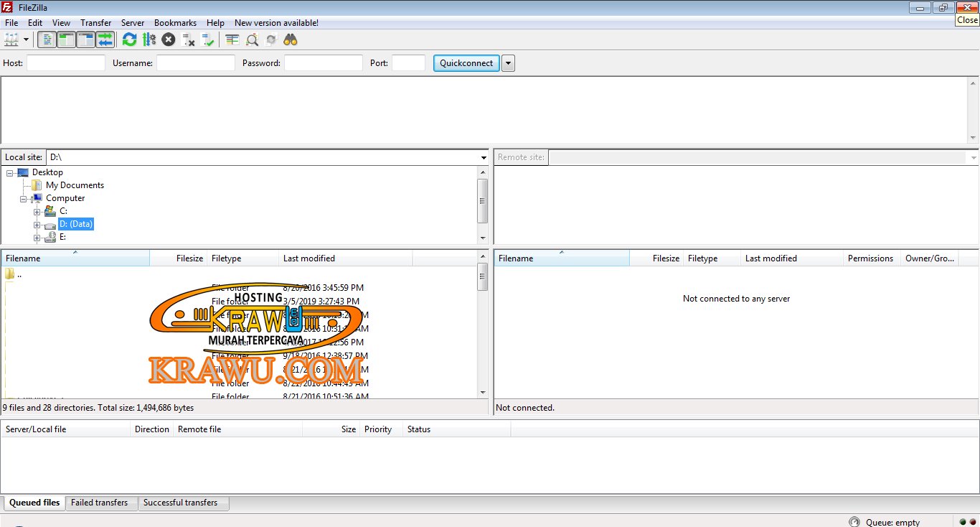Open the Local site path dropdown
Viewport: 980px width, 527px height.
point(484,157)
